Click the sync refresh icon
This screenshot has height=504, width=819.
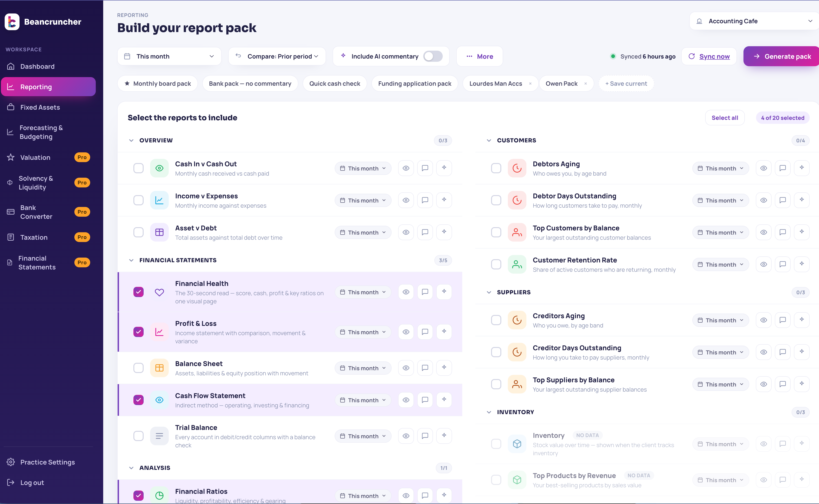[692, 56]
